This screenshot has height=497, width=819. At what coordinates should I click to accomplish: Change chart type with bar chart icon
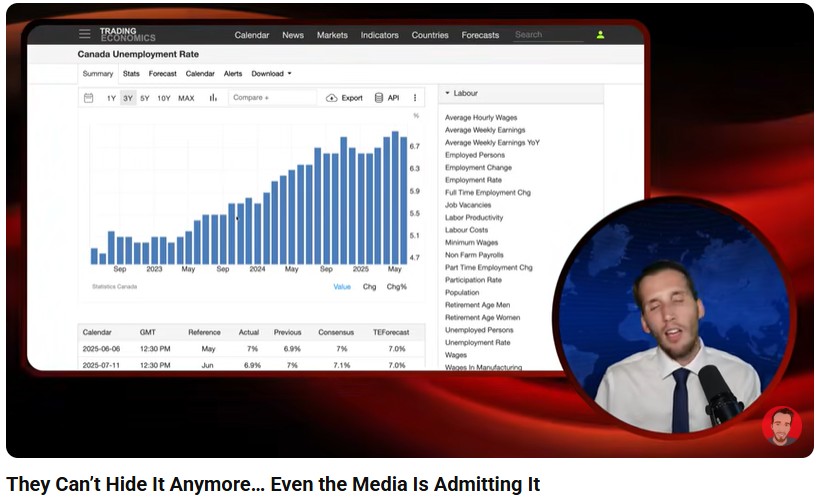pos(213,98)
